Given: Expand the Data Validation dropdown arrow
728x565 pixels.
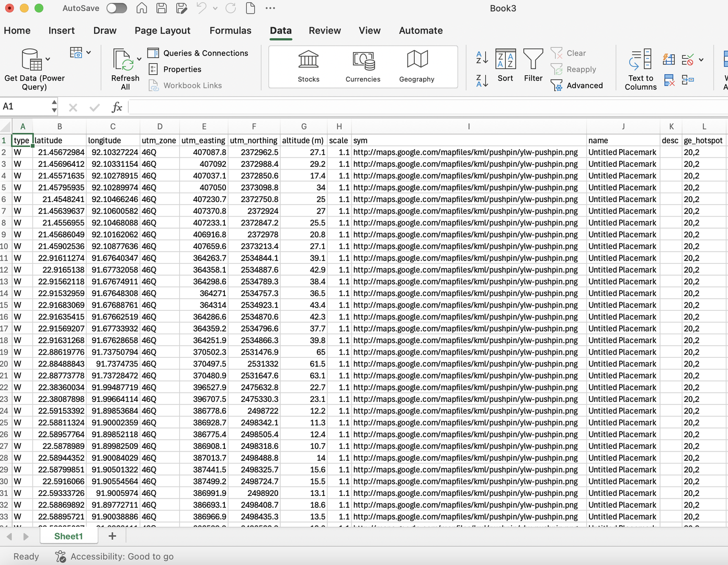Looking at the screenshot, I should pos(701,60).
